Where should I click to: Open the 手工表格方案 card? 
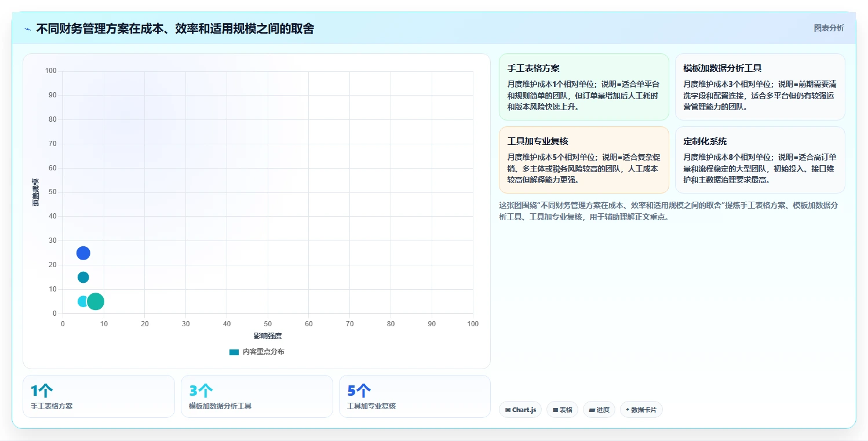(584, 87)
